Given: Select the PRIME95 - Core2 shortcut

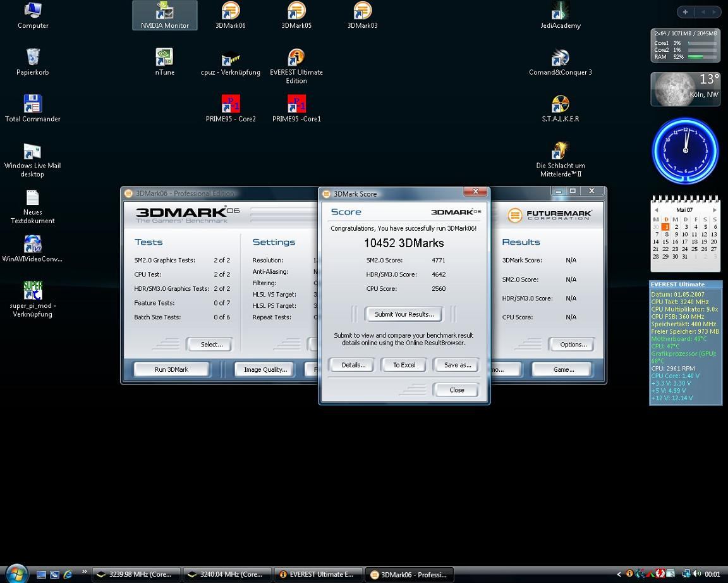Looking at the screenshot, I should point(231,109).
